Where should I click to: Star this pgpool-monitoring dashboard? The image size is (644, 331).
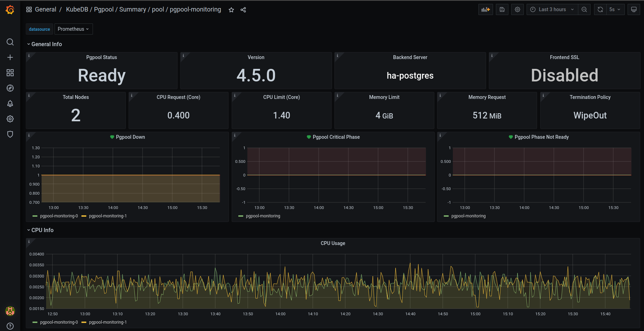[231, 10]
